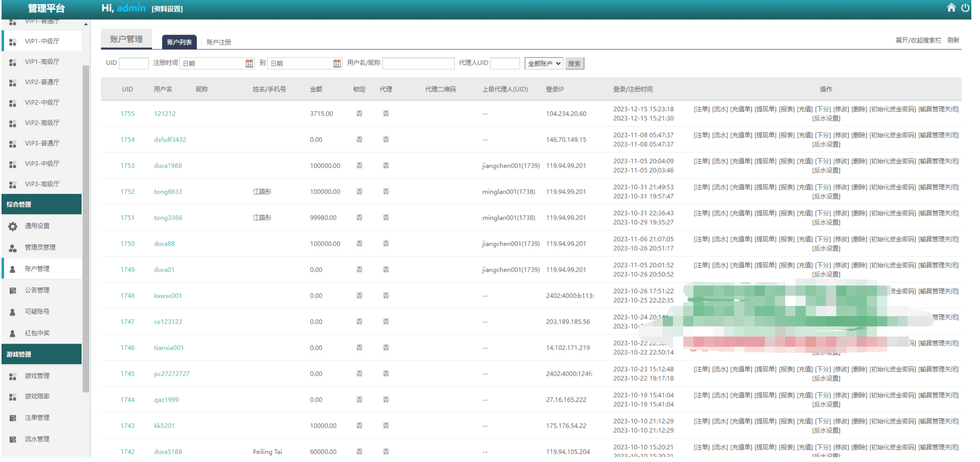The width and height of the screenshot is (980, 462).
Task: Click jiangchen001(1739) in dora01 row
Action: [510, 270]
